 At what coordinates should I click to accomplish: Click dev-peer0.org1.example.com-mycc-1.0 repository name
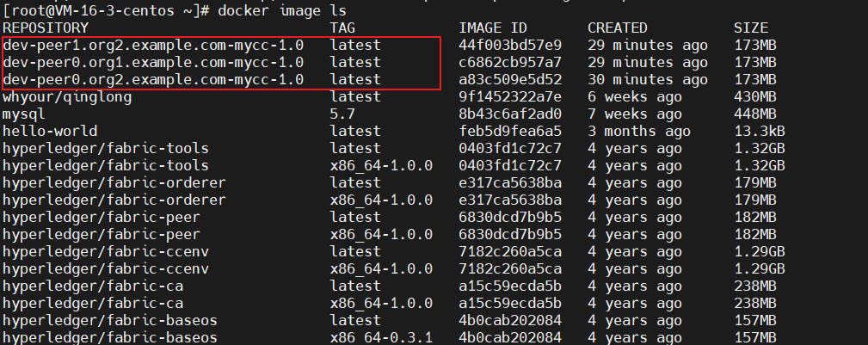pyautogui.click(x=153, y=63)
